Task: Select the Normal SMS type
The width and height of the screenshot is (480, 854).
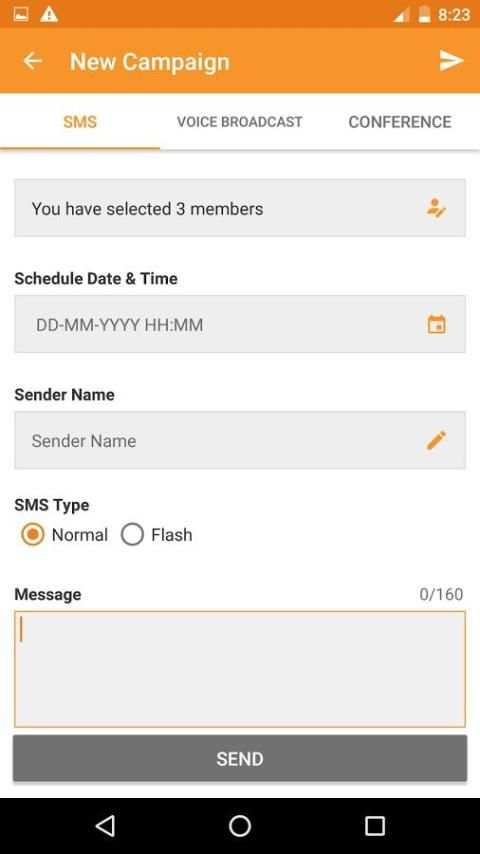Action: click(x=64, y=535)
